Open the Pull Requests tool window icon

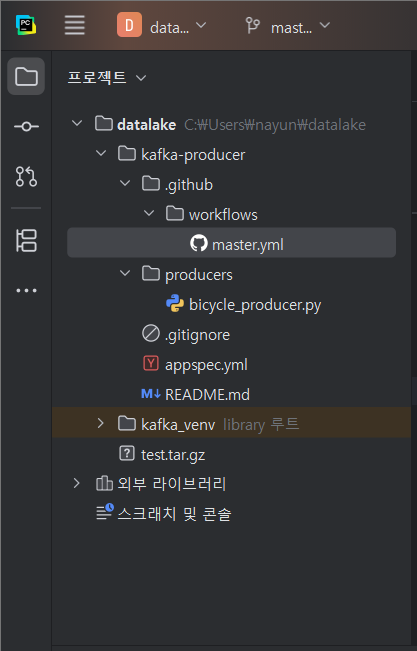tap(26, 176)
